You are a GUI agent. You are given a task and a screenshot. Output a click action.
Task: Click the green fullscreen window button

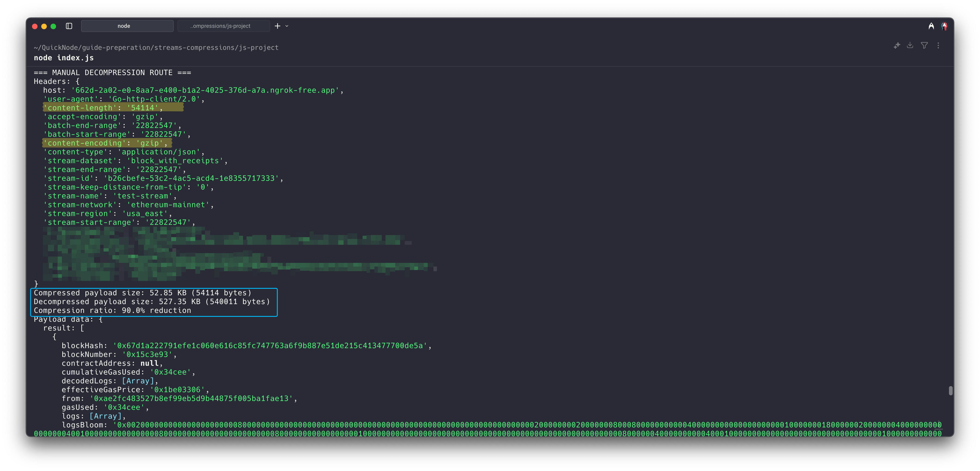coord(53,26)
